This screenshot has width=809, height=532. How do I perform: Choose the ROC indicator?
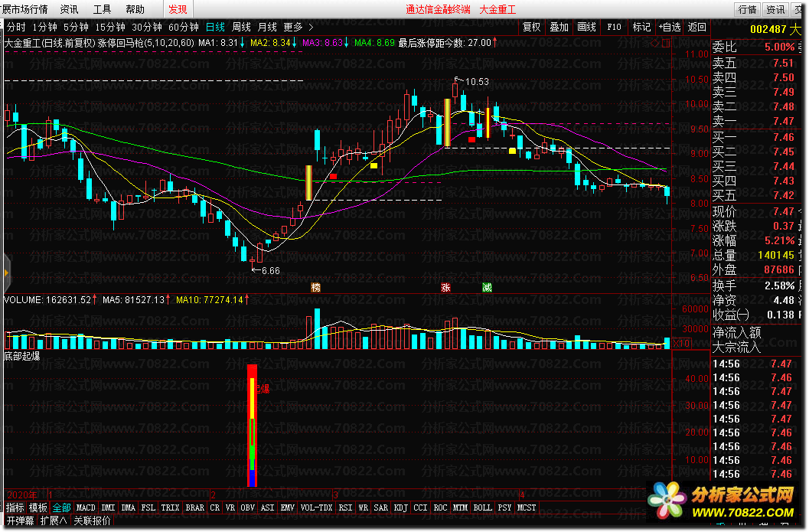440,508
